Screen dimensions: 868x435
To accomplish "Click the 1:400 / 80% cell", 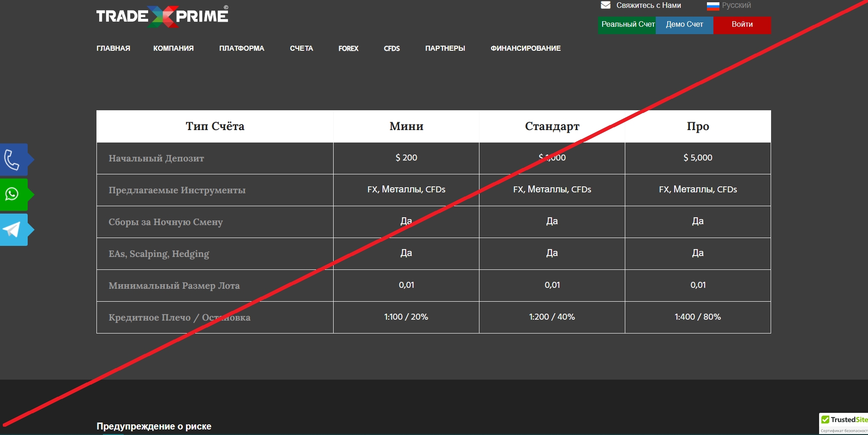I will click(x=698, y=317).
